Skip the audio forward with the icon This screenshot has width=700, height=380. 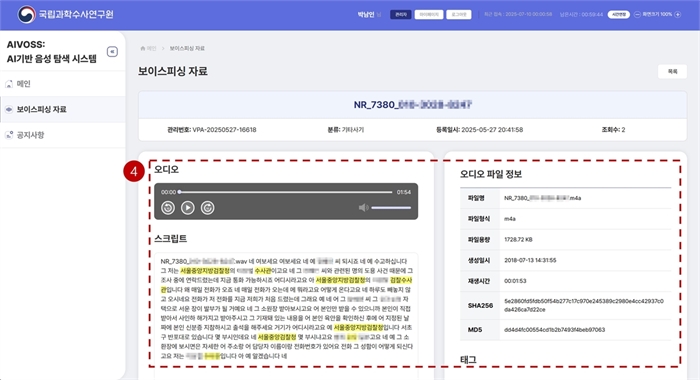pos(208,208)
